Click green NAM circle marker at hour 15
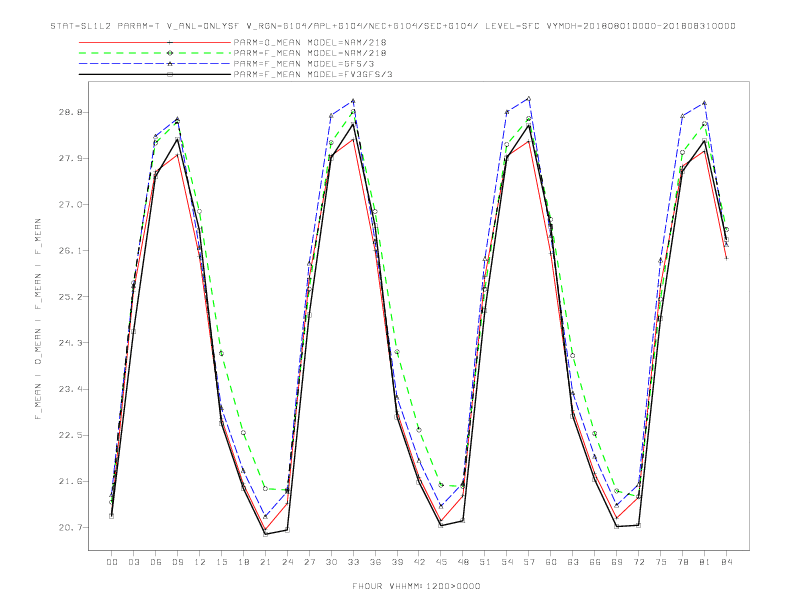The width and height of the screenshot is (792, 612). (x=221, y=353)
